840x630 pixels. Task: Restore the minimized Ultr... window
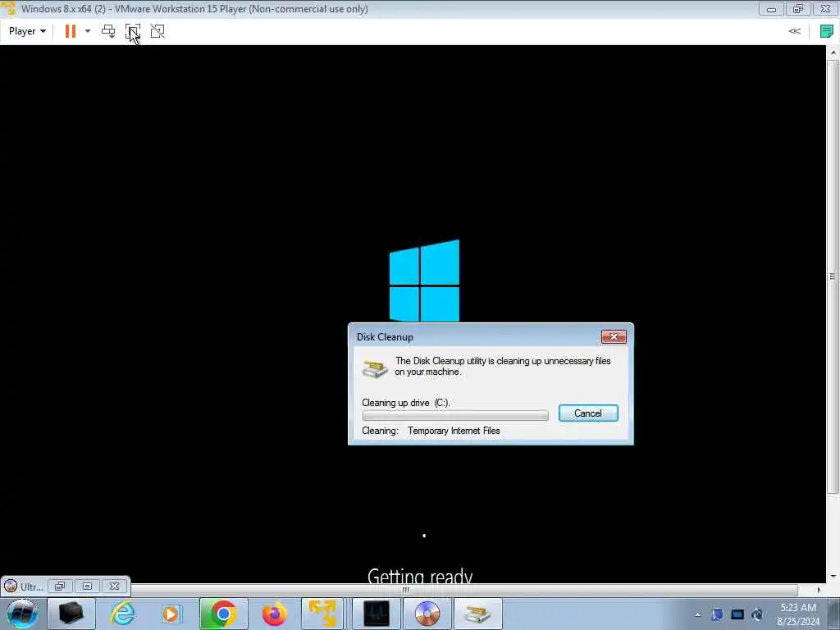coord(59,586)
